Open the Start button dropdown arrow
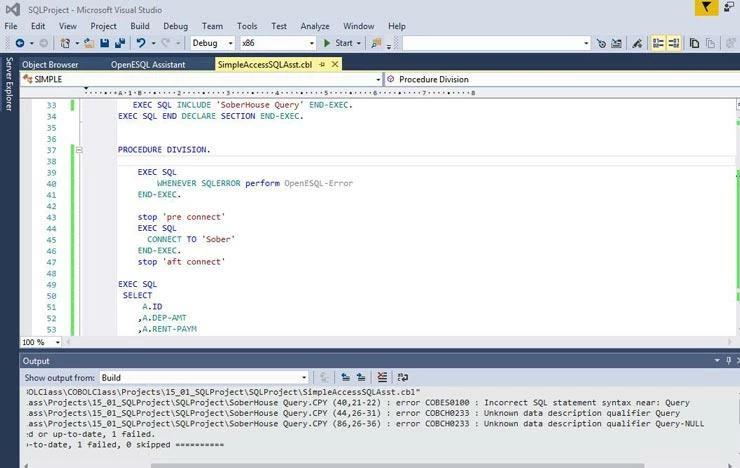Viewport: 740px width, 468px height. 359,43
